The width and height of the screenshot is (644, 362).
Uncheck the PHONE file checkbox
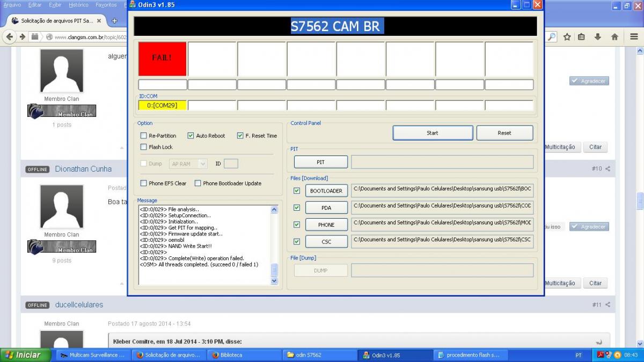(297, 225)
